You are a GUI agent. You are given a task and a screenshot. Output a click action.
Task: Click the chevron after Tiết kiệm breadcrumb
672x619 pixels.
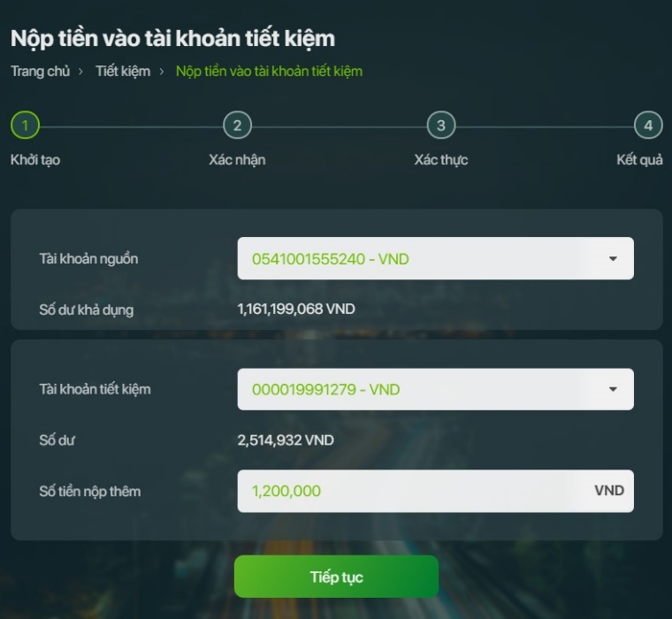pos(162,72)
